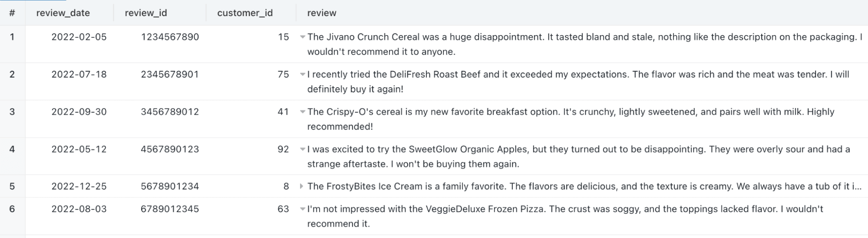Select review ID 6789012345 cell
This screenshot has height=238, width=868.
point(170,209)
